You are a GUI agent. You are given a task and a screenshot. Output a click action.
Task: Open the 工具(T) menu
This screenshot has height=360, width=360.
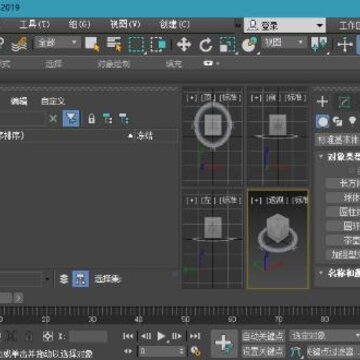pyautogui.click(x=34, y=25)
